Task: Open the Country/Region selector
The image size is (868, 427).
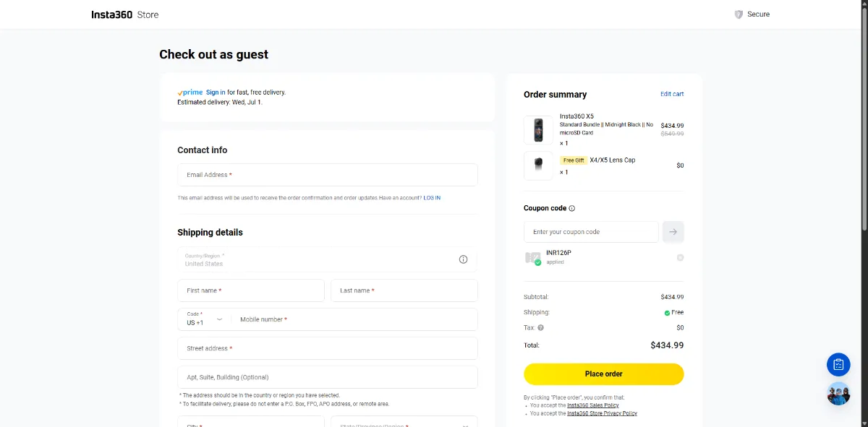Action: click(x=328, y=260)
